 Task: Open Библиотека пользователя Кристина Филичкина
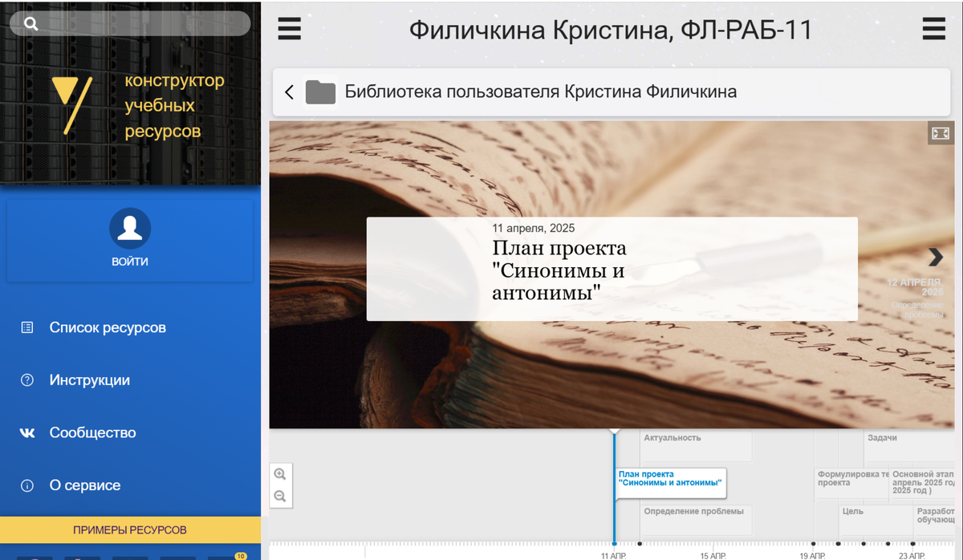[x=541, y=91]
